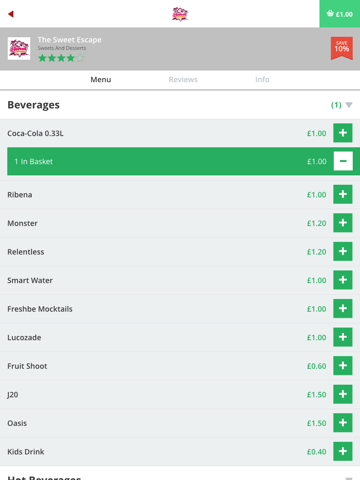360x480 pixels.
Task: Add Monster to basket
Action: click(343, 223)
